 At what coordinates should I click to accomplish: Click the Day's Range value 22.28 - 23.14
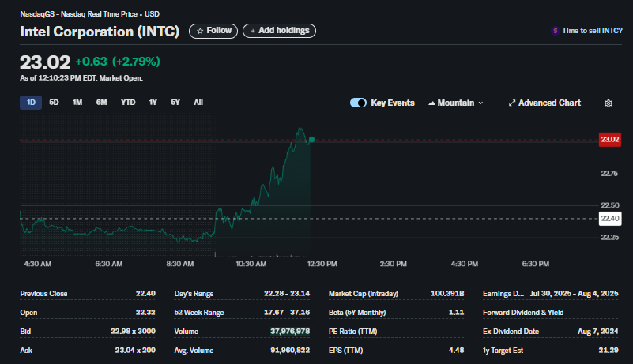pyautogui.click(x=287, y=294)
